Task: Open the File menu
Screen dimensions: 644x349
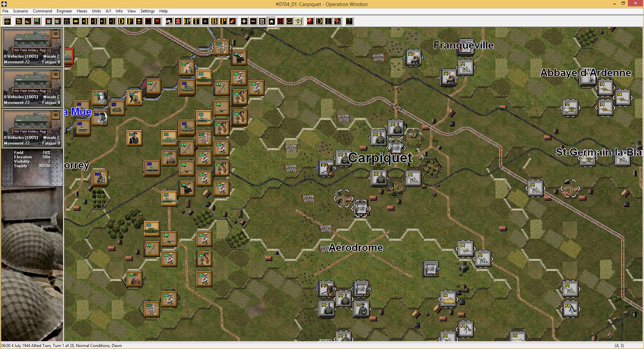Action: (5, 11)
